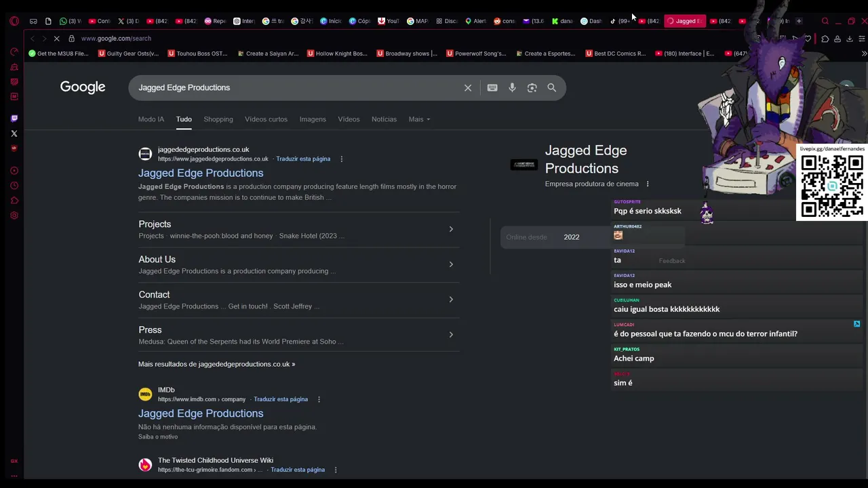
Task: Open IMDb Jagged Edge Productions result title
Action: pos(201,413)
